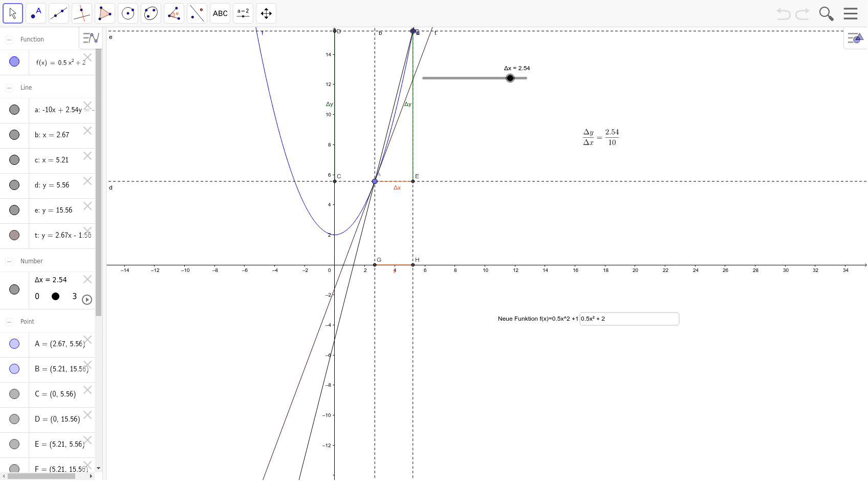
Task: Click the Δx slider knob in graphics view
Action: click(x=510, y=78)
